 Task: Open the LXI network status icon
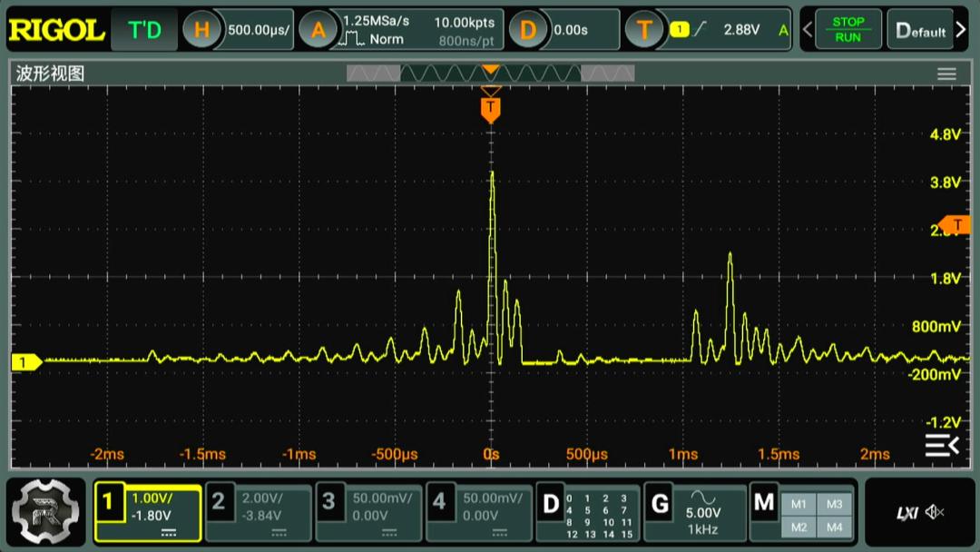pyautogui.click(x=906, y=513)
